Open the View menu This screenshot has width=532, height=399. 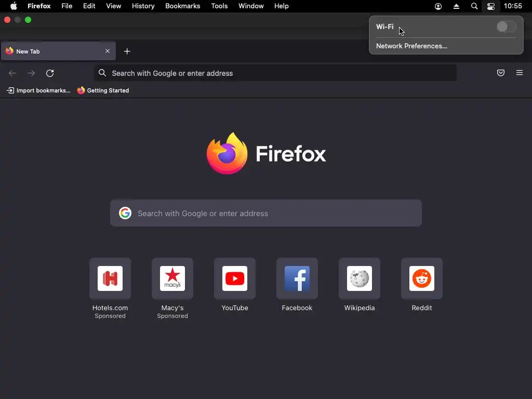[x=114, y=6]
